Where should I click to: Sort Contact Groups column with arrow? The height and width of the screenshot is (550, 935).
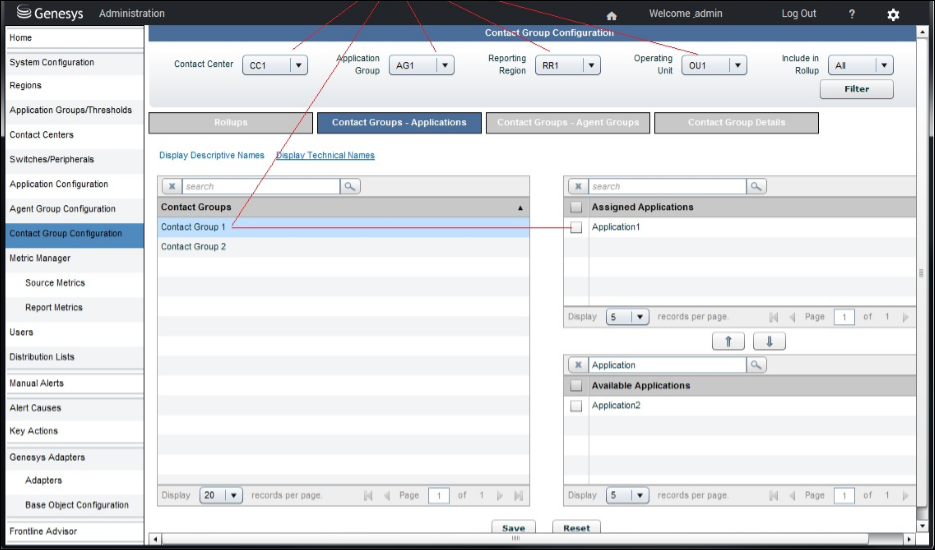click(x=520, y=208)
